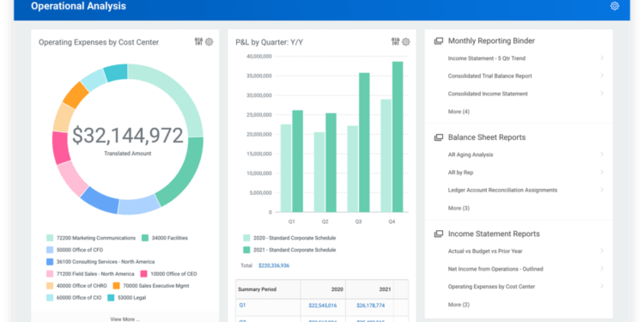The image size is (644, 322).
Task: Show More (2) in Income Statement Reports
Action: click(x=459, y=305)
